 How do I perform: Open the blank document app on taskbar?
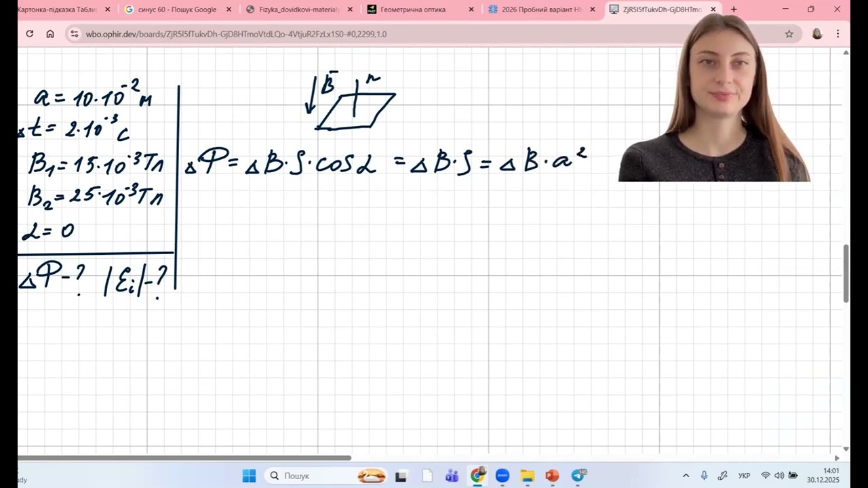point(427,476)
